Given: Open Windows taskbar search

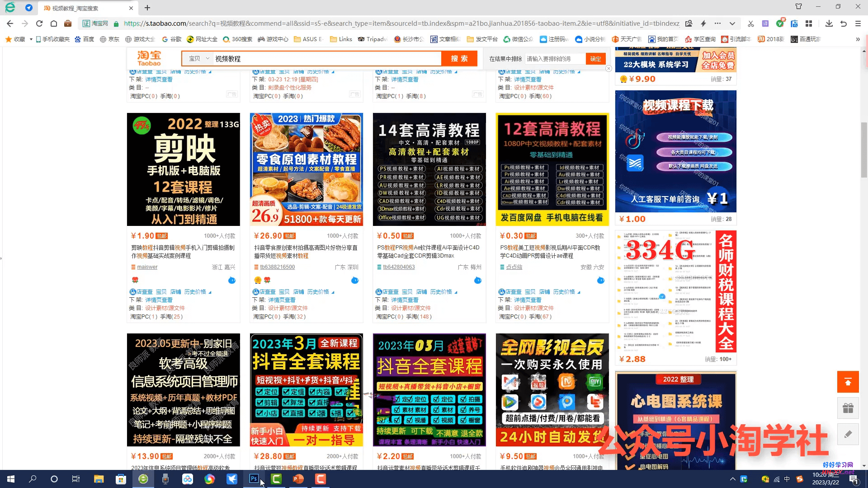Looking at the screenshot, I should [x=33, y=479].
